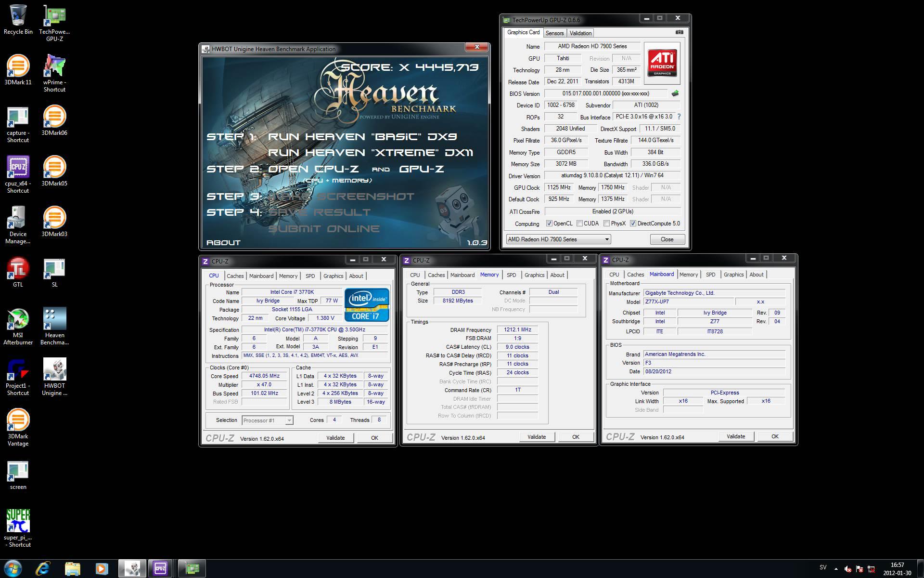Click the motherboard model Z77X-UP7 field
This screenshot has width=924, height=578.
click(688, 302)
